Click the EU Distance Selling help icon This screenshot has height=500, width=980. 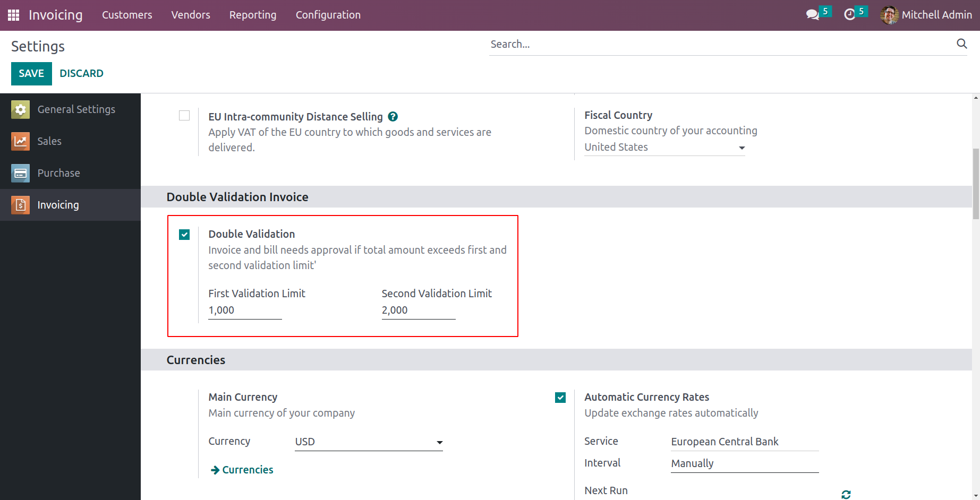(393, 117)
